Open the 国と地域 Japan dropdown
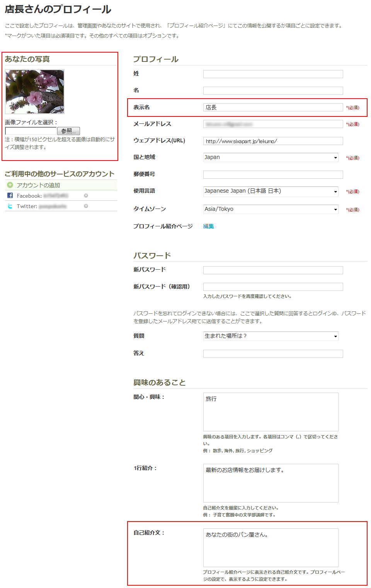Screen dimensions: 371x588 271,157
